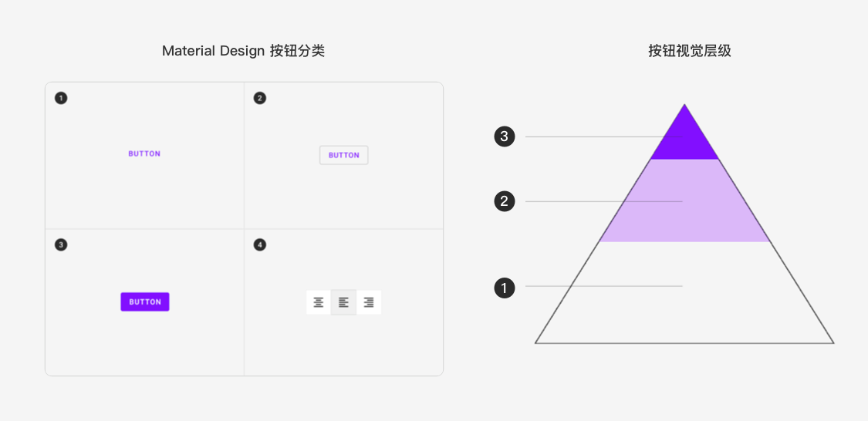Viewport: 868px width, 421px height.
Task: Click badge 3 in the button grid
Action: [61, 244]
